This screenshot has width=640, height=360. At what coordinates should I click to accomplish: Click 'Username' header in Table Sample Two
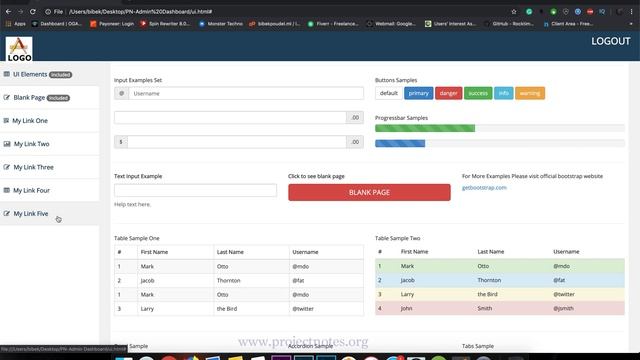coord(566,251)
